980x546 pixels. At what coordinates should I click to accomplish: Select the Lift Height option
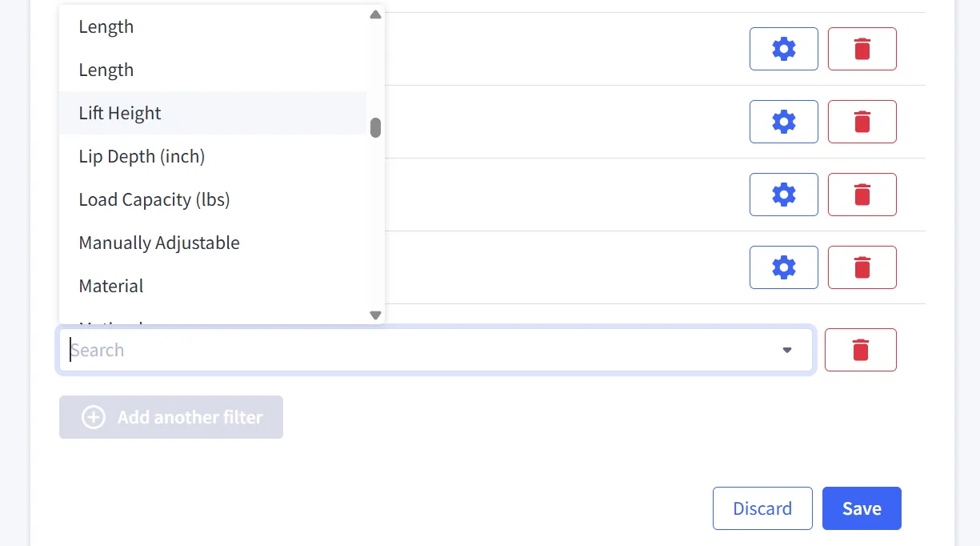pos(120,113)
